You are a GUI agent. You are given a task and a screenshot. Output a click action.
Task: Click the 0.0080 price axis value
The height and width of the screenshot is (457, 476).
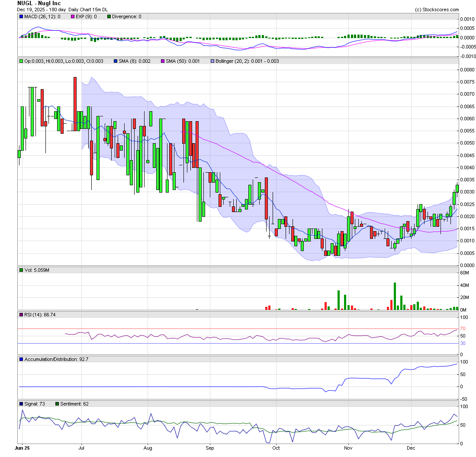coord(467,70)
